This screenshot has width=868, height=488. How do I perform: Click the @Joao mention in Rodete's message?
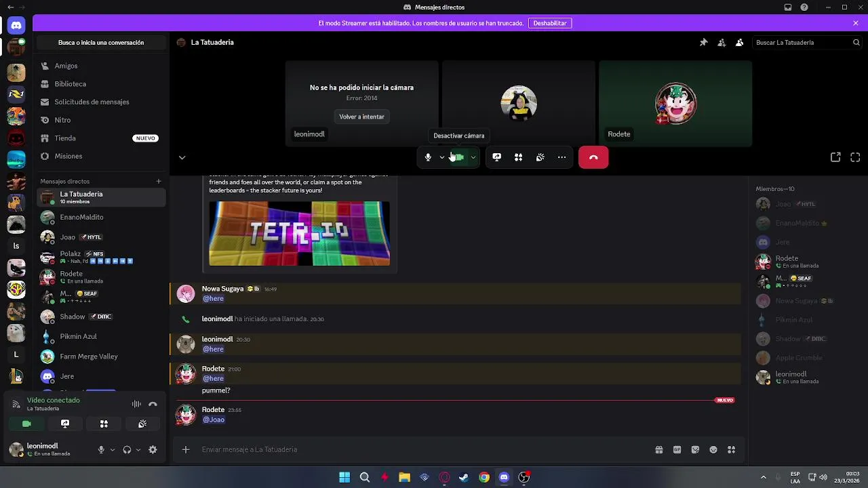[x=214, y=420]
